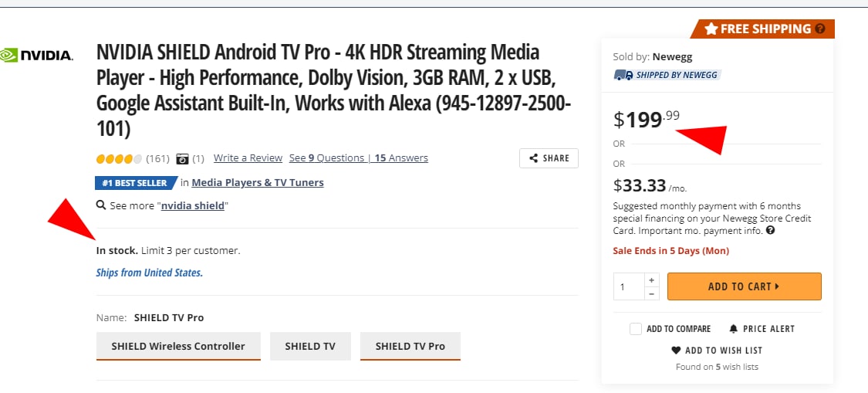868x393 pixels.
Task: Follow the "nvidia shield" search link
Action: tap(193, 205)
